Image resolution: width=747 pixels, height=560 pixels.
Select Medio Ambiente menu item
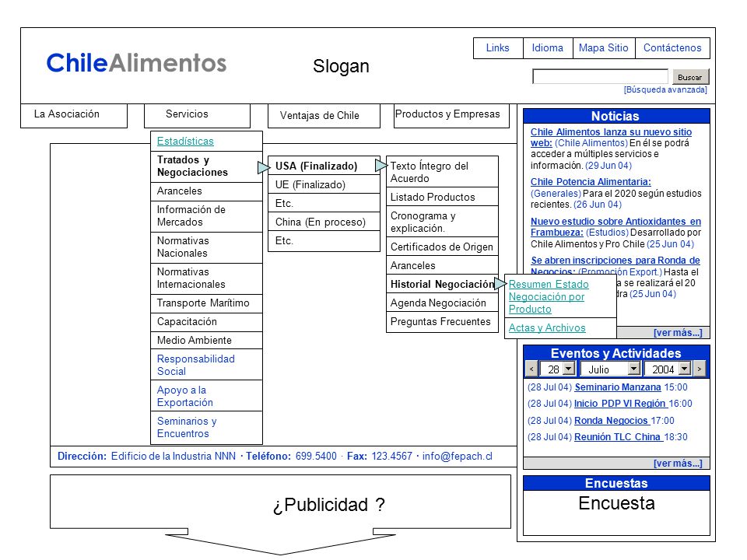[206, 341]
